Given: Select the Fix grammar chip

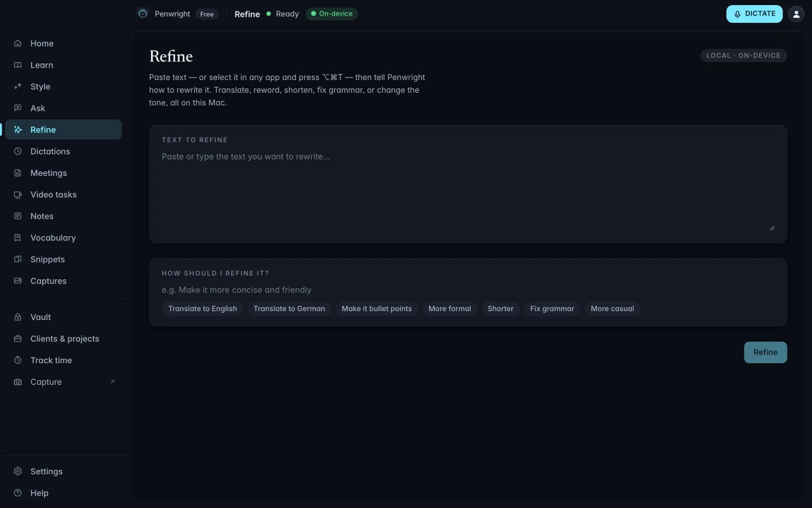Looking at the screenshot, I should (552, 309).
